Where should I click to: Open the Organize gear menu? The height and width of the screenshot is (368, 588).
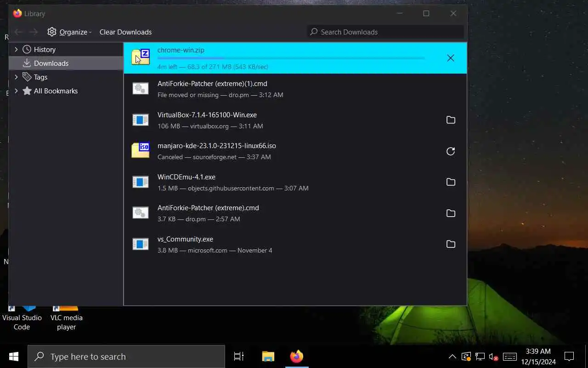pyautogui.click(x=69, y=32)
